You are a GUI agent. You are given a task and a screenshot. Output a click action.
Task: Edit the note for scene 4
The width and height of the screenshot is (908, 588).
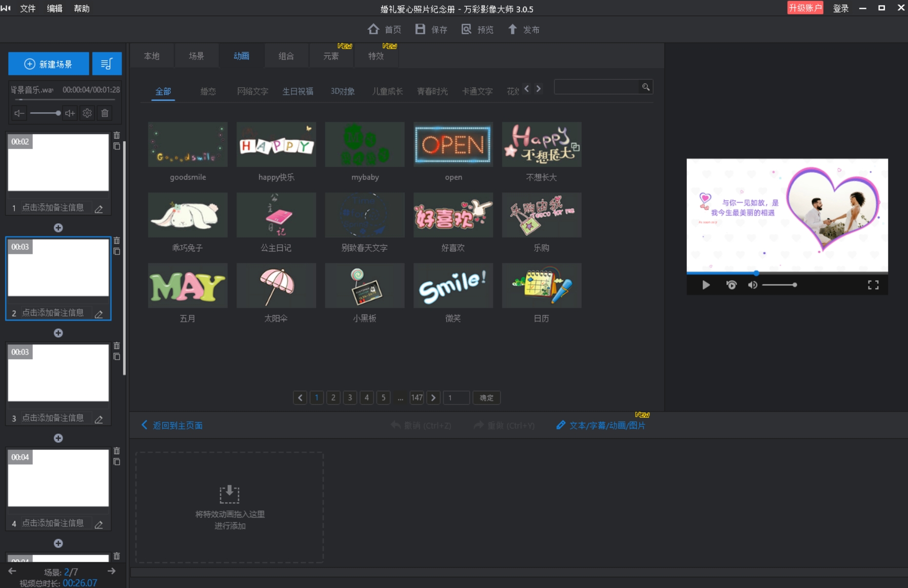[99, 524]
